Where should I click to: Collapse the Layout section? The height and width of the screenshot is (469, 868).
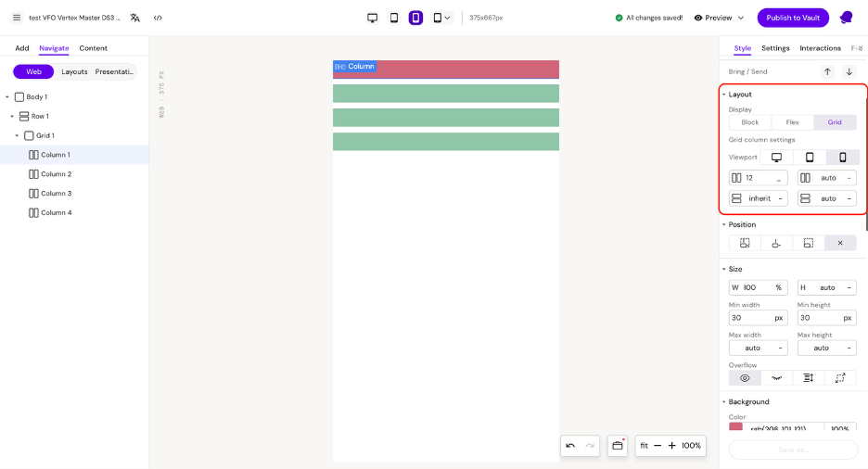(724, 95)
